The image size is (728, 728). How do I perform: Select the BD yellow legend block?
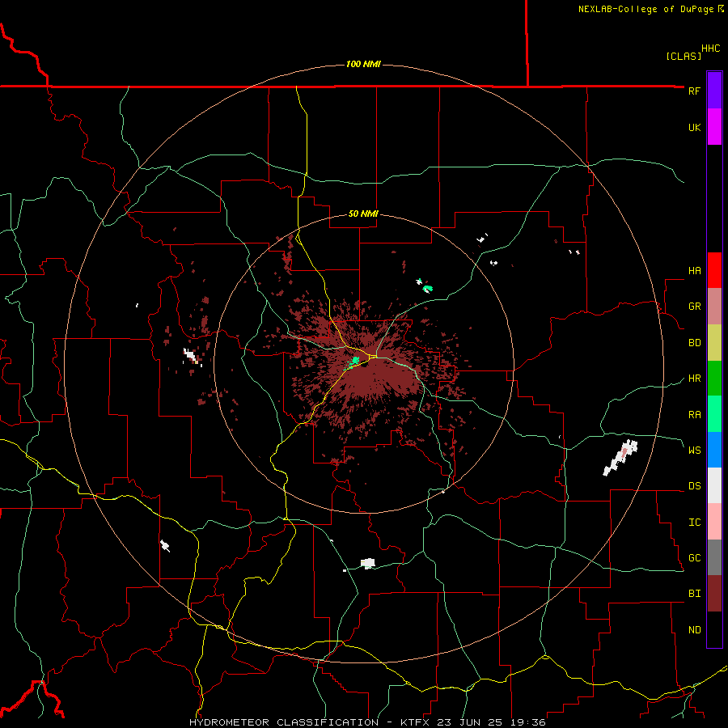[x=714, y=343]
